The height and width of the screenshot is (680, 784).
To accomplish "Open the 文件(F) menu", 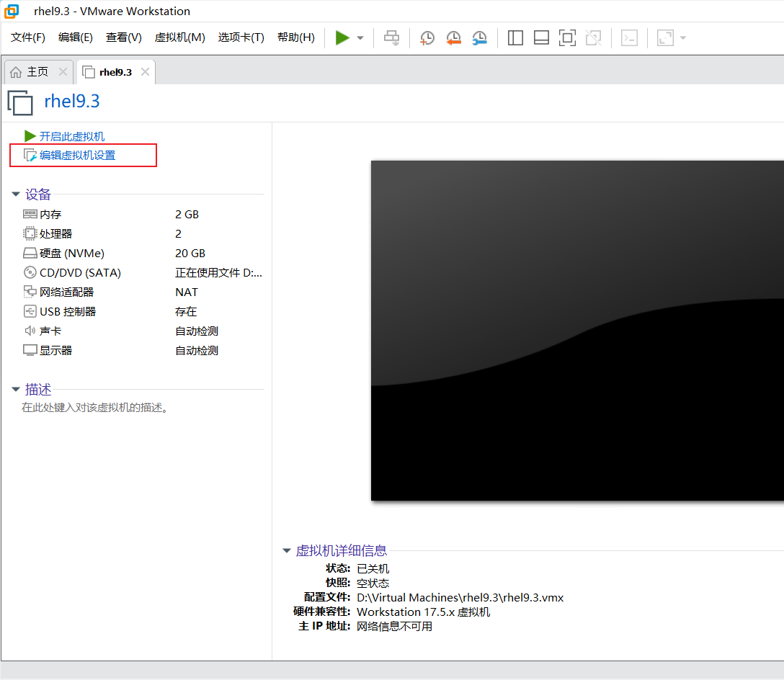I will point(28,37).
